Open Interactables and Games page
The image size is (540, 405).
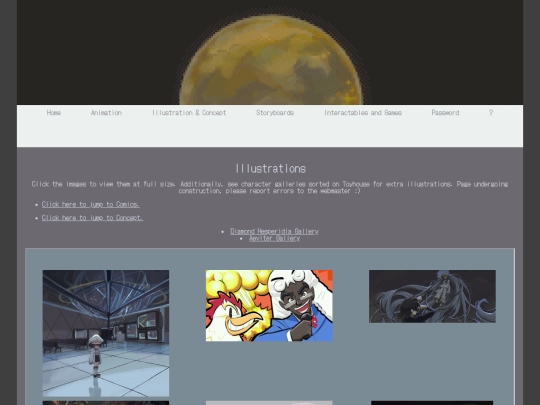[x=363, y=113]
